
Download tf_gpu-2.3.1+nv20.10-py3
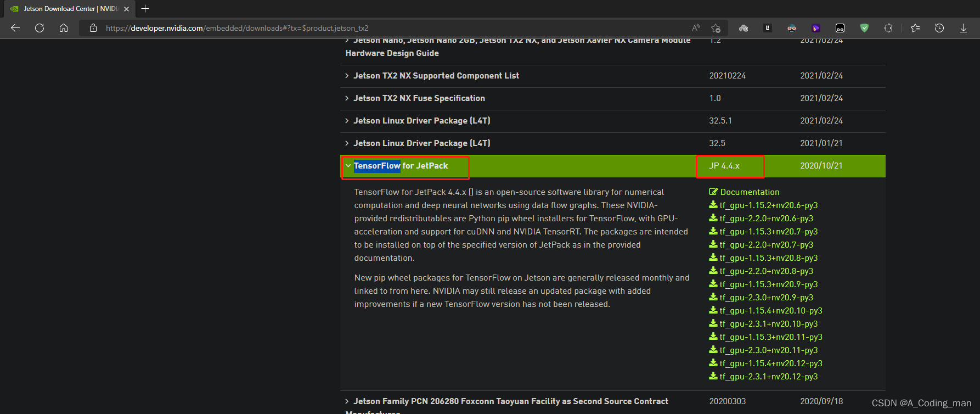click(x=763, y=324)
